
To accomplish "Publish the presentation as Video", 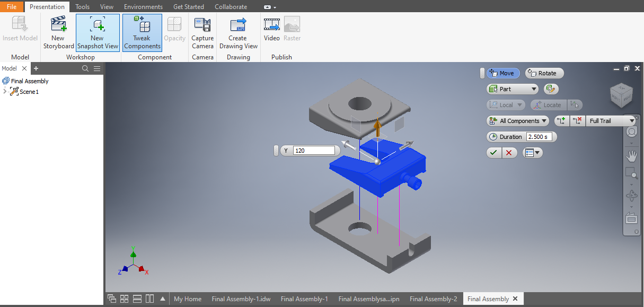I will click(x=272, y=32).
